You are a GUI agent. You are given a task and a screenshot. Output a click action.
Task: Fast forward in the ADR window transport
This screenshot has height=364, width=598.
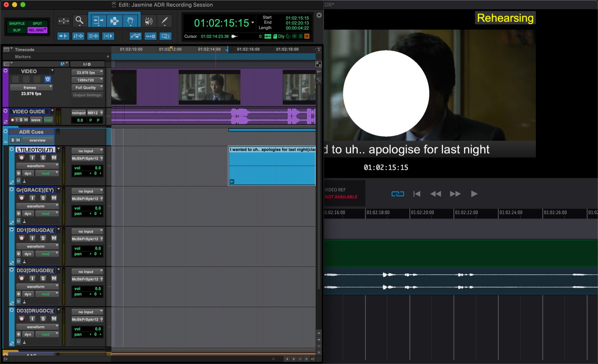pyautogui.click(x=455, y=194)
